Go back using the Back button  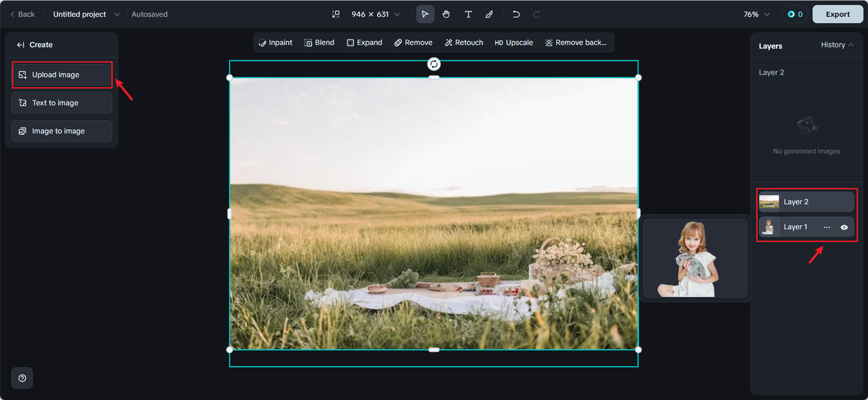(22, 14)
